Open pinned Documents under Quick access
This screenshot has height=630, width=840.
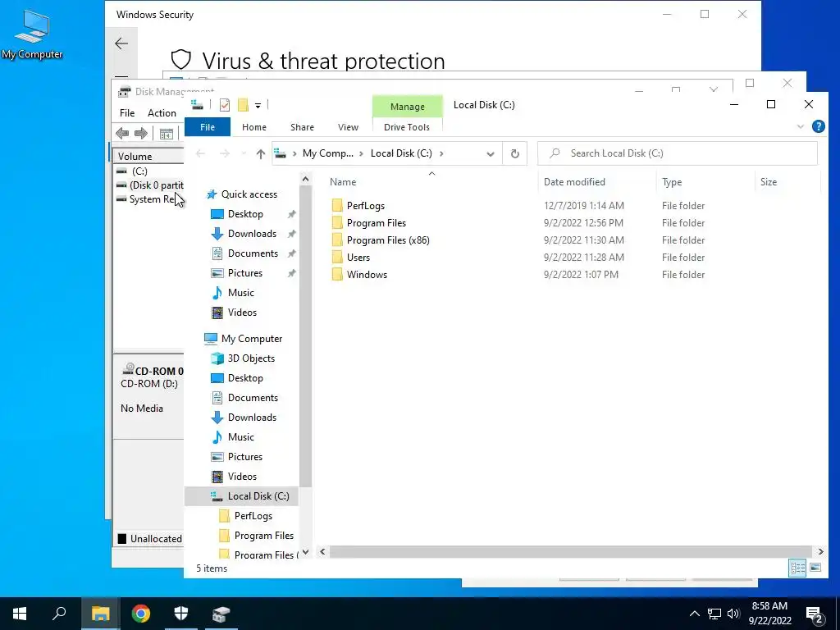253,253
